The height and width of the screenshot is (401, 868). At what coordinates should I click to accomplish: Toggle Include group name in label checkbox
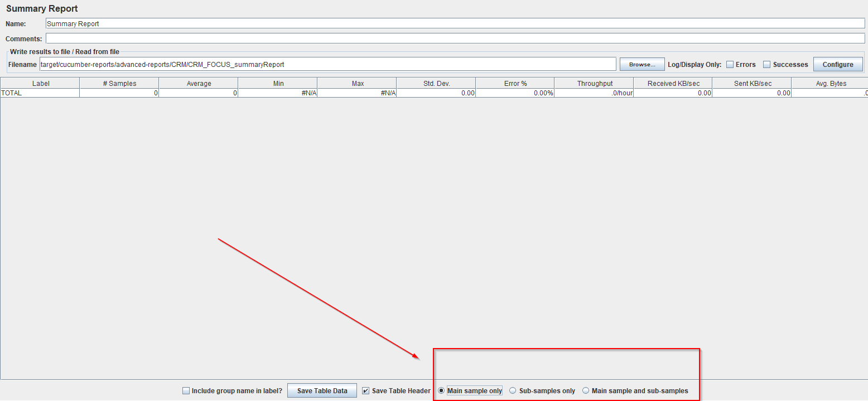[186, 391]
